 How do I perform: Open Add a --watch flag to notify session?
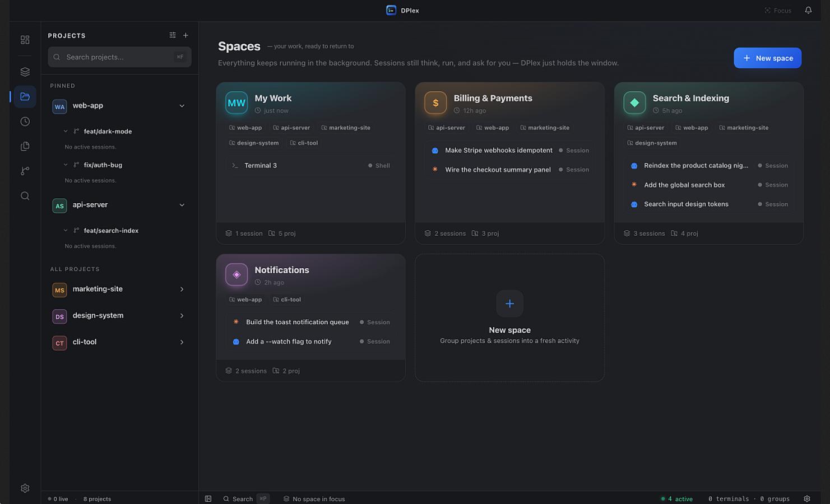pos(310,341)
